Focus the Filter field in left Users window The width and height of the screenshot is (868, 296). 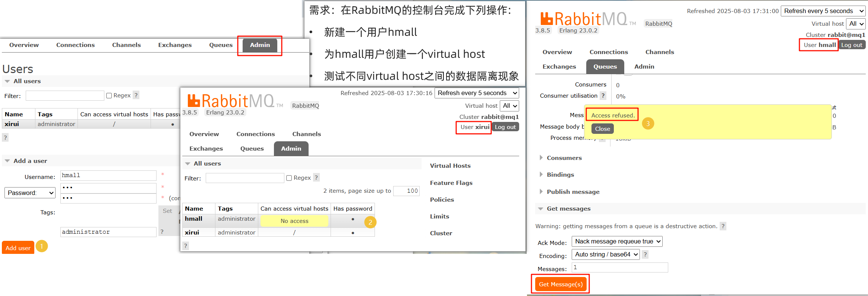click(x=65, y=96)
